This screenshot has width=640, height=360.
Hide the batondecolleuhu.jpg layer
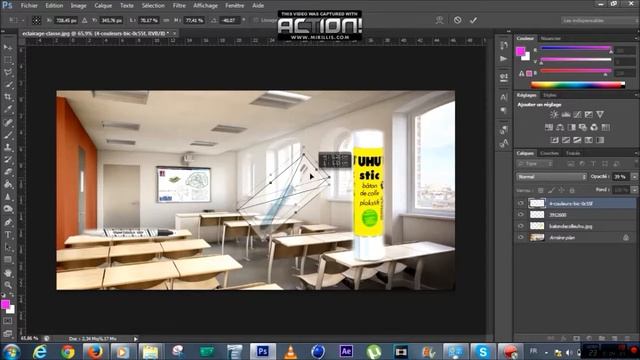tap(521, 226)
